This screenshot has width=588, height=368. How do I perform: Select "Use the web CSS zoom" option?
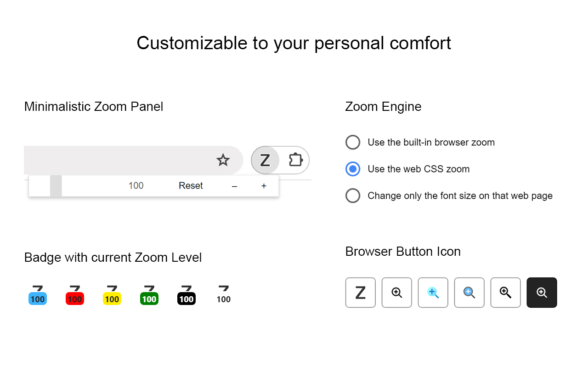click(353, 169)
